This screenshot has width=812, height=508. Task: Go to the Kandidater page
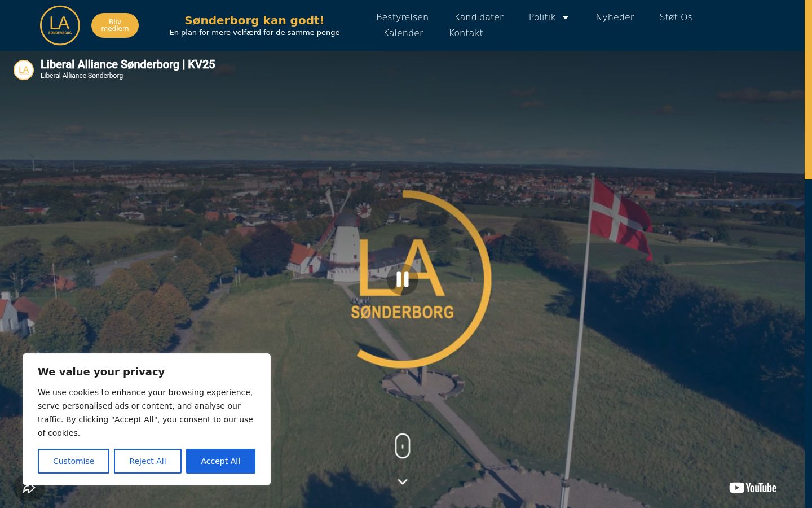pyautogui.click(x=479, y=17)
